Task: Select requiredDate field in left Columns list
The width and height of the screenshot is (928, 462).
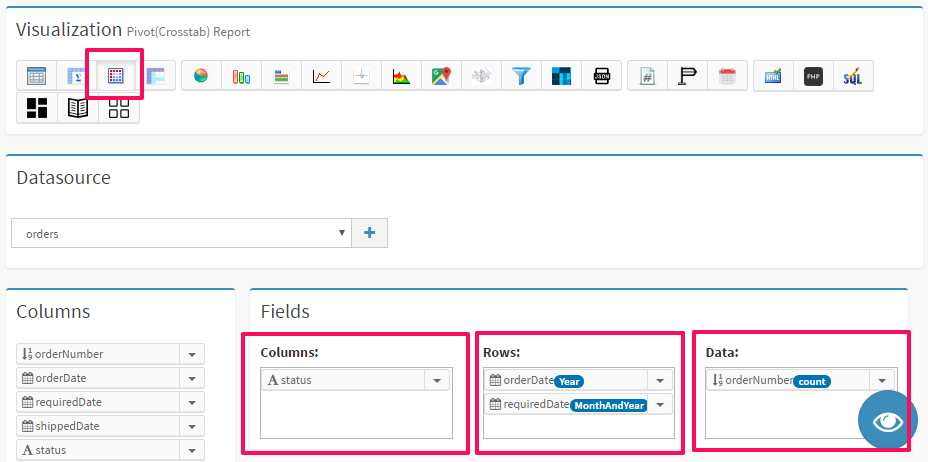Action: pyautogui.click(x=98, y=402)
